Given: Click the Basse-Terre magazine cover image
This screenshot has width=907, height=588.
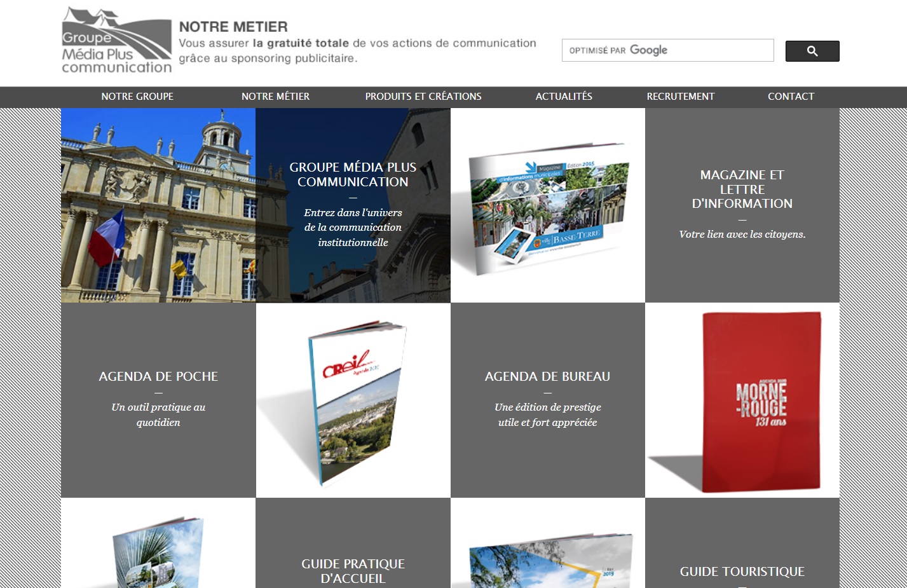Looking at the screenshot, I should point(548,205).
